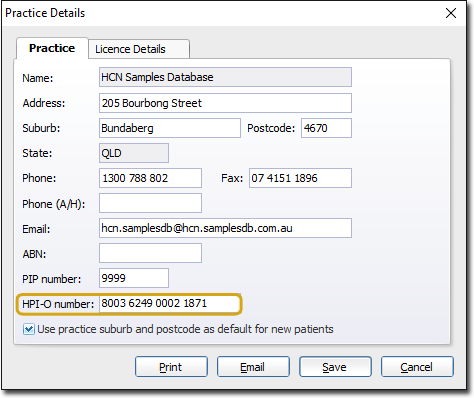Click the Address field with 205 Bourbong Street

[x=225, y=103]
